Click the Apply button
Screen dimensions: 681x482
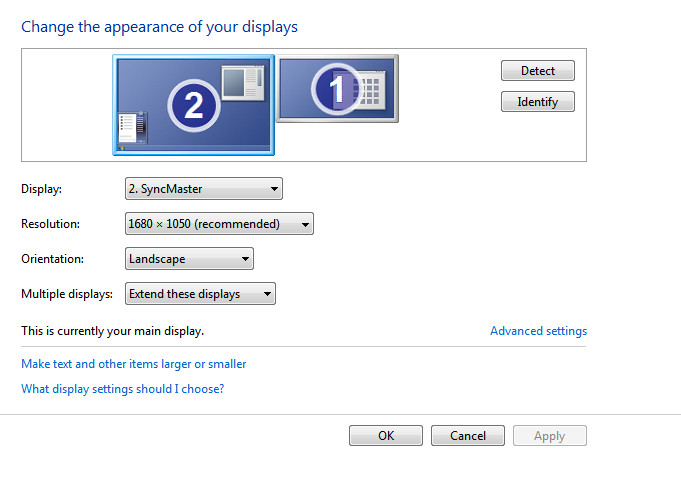point(549,436)
